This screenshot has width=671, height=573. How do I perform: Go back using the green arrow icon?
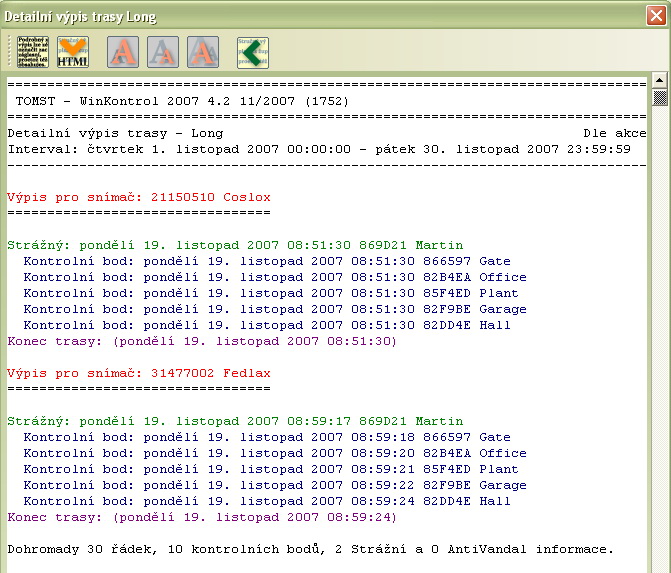point(252,52)
